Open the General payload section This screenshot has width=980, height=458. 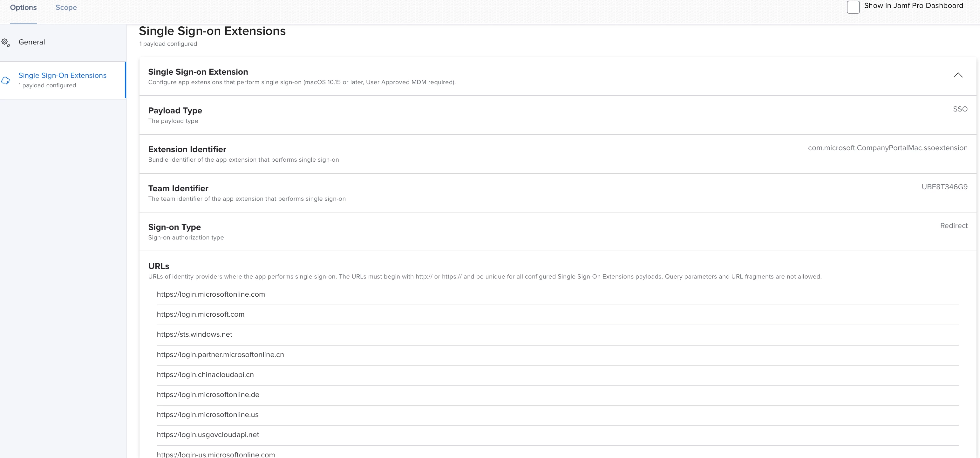tap(63, 42)
